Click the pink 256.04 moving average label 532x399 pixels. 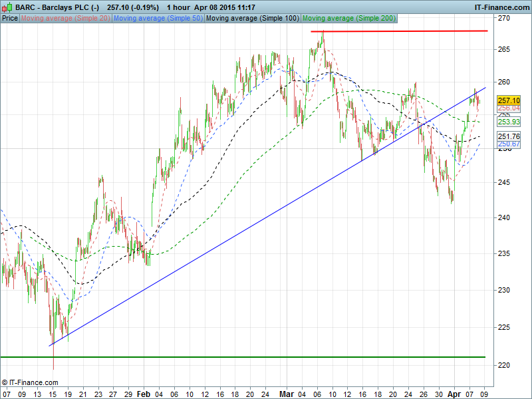coord(508,108)
